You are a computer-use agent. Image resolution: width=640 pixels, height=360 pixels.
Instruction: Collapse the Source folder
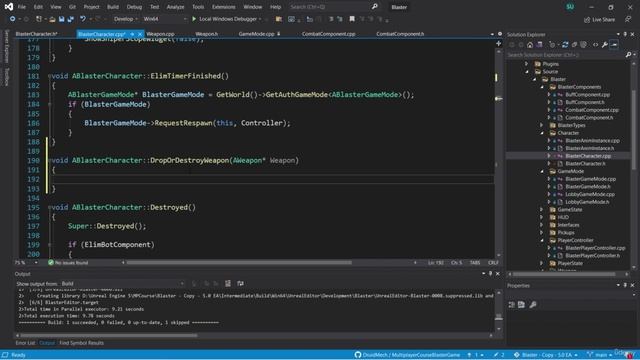527,71
